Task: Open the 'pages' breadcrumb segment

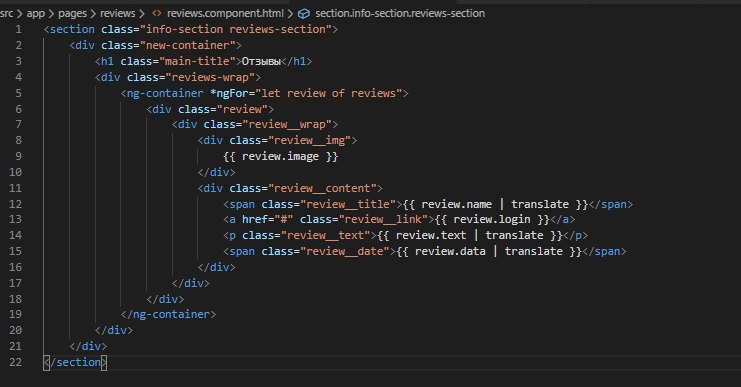Action: point(72,13)
